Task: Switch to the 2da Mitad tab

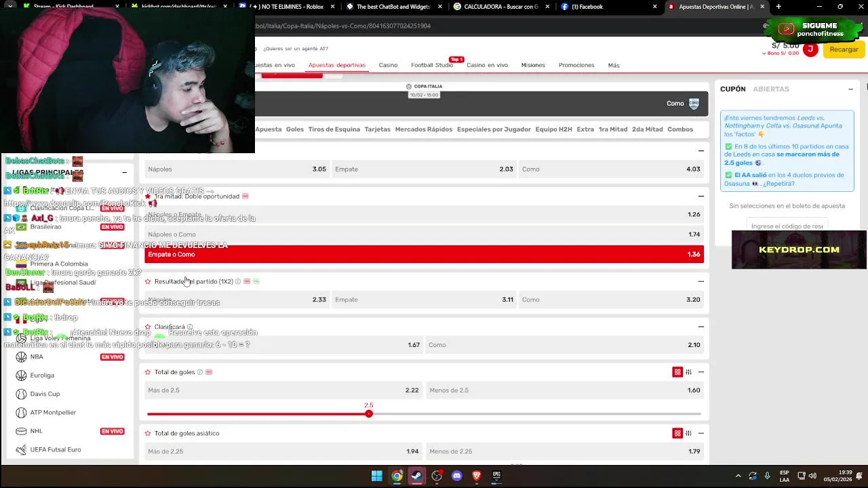Action: click(x=648, y=129)
